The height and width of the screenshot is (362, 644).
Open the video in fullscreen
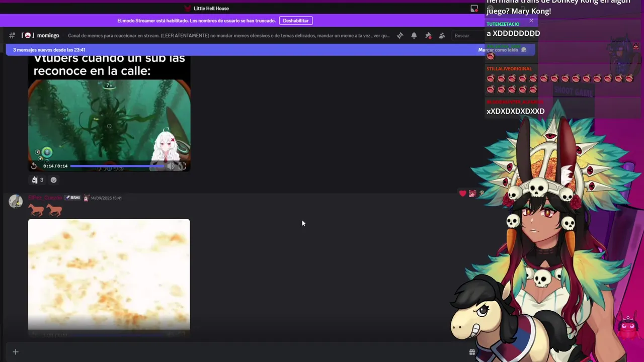click(182, 166)
